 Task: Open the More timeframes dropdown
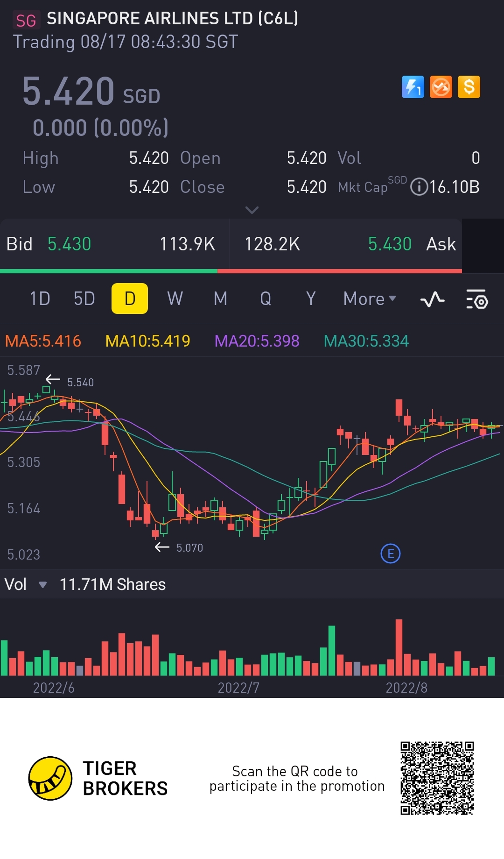pos(370,299)
